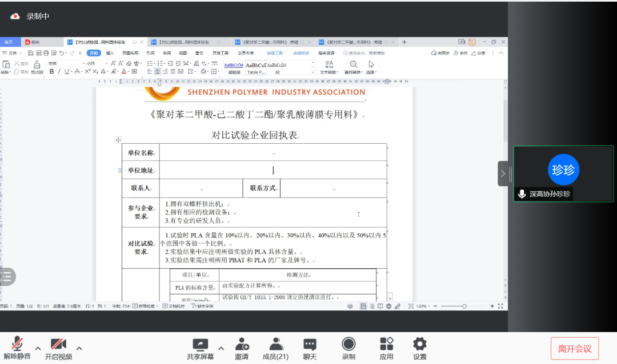Click the Superscript X² icon
The height and width of the screenshot is (364, 617).
tap(87, 71)
